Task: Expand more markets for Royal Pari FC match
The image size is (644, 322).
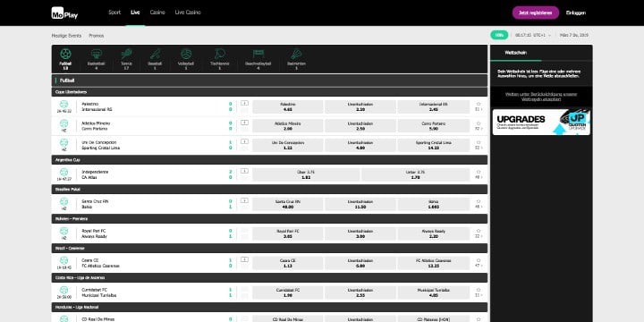Action: (x=479, y=236)
